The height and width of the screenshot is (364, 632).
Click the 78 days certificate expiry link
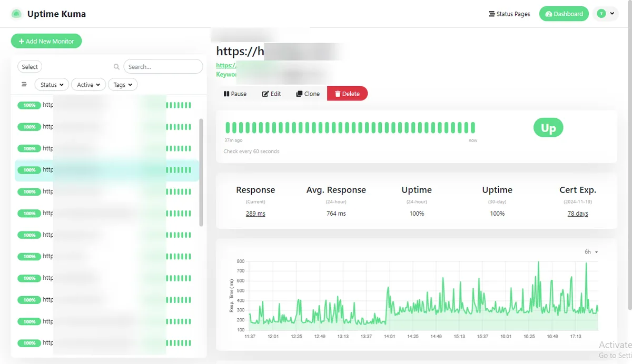click(578, 214)
